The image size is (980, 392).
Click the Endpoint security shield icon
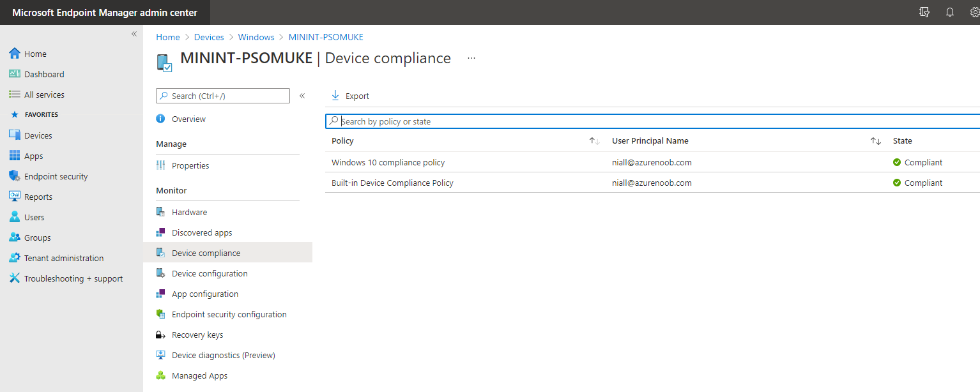click(x=15, y=176)
